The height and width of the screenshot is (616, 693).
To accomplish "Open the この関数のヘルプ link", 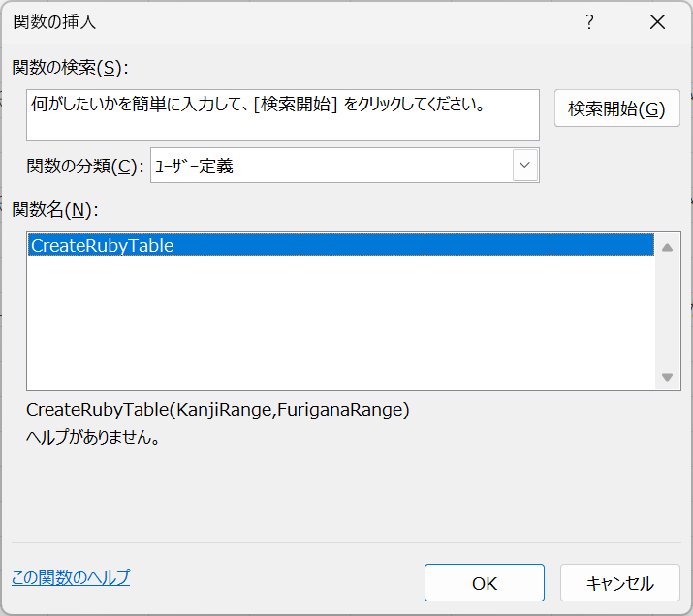I will 71,577.
